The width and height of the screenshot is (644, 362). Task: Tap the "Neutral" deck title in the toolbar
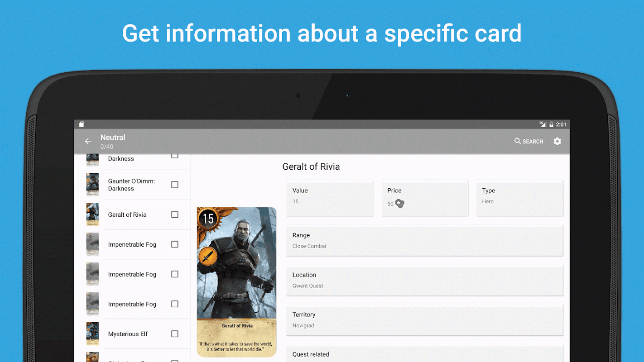point(113,138)
